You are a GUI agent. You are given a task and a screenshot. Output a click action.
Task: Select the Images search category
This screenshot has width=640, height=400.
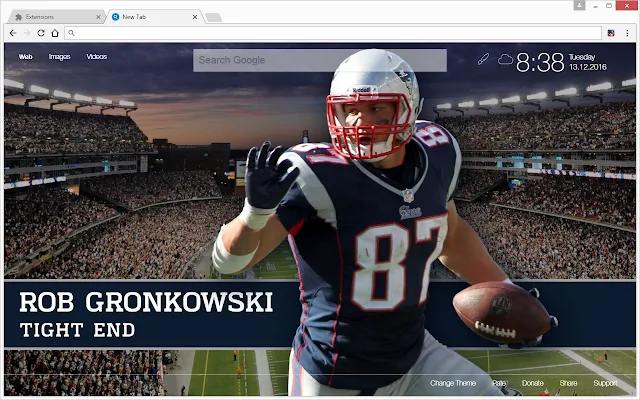pyautogui.click(x=60, y=57)
